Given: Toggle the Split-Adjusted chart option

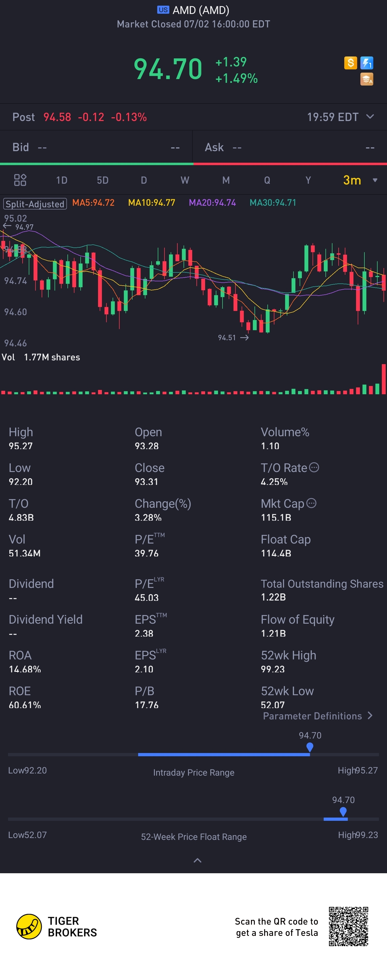Looking at the screenshot, I should pyautogui.click(x=35, y=204).
